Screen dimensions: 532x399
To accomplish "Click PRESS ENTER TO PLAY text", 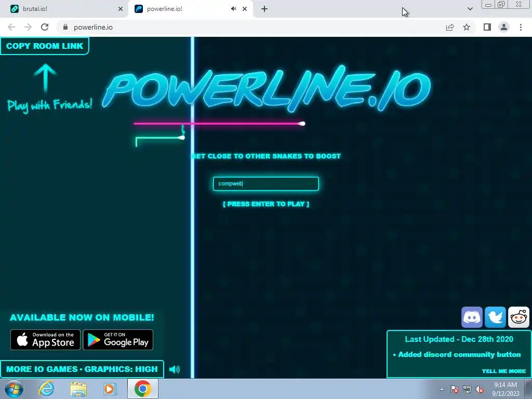I will coord(266,204).
